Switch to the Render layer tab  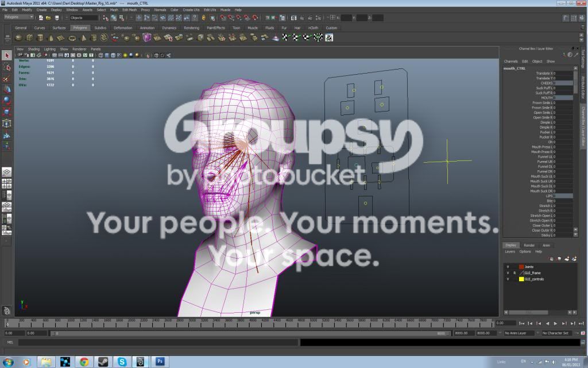(529, 245)
